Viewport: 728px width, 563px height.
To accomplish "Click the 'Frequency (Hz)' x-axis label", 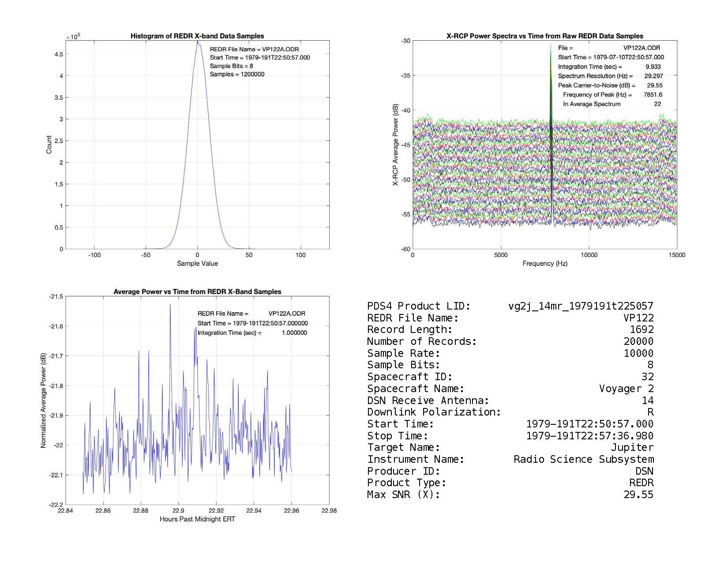I will 544,264.
